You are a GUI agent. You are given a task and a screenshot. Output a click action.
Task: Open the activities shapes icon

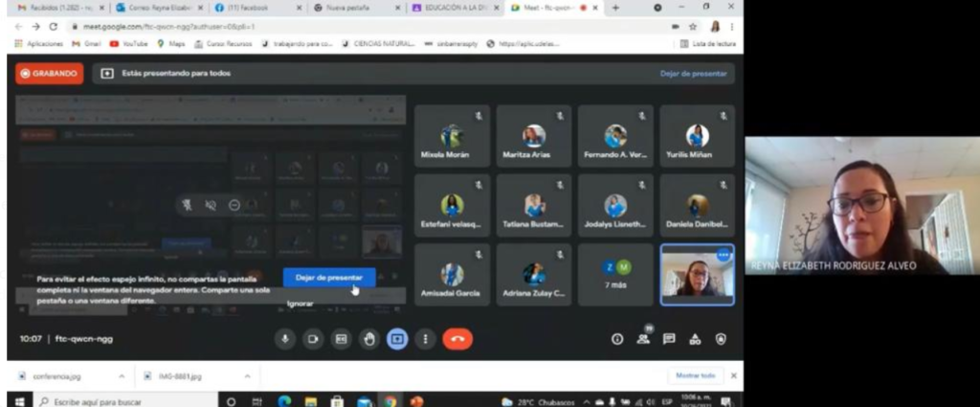695,339
